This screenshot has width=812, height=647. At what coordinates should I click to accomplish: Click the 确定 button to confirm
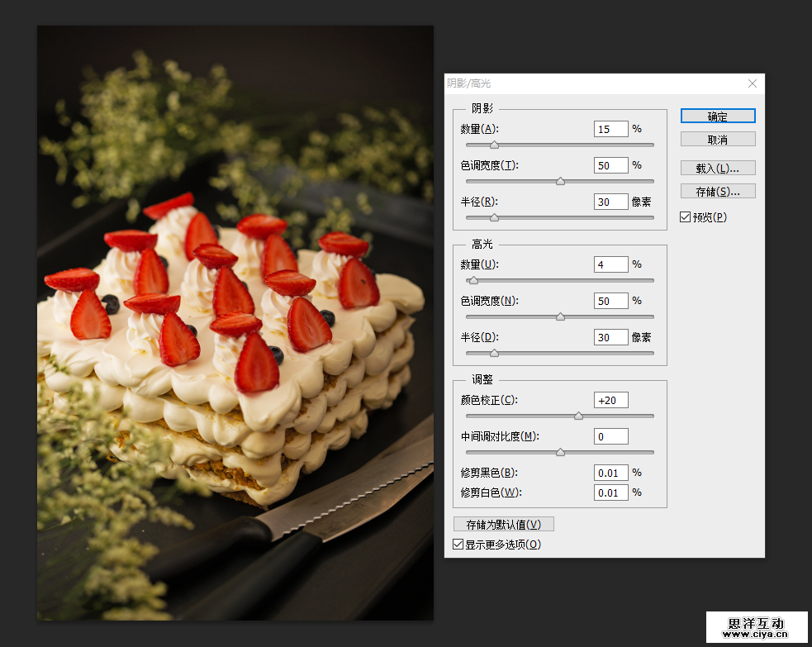click(x=717, y=117)
